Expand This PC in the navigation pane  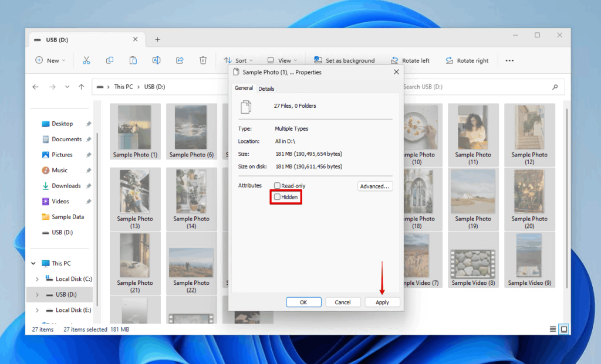[33, 263]
